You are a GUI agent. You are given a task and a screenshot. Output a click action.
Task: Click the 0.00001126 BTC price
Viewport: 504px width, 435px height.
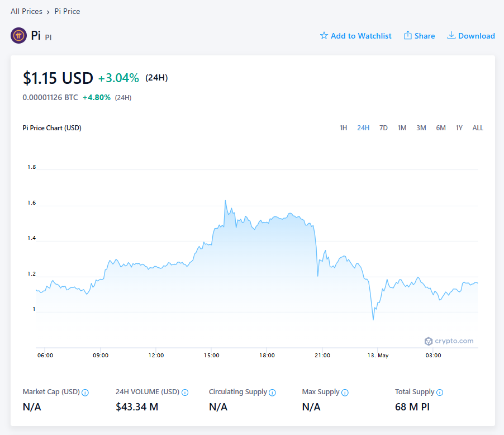pyautogui.click(x=50, y=97)
